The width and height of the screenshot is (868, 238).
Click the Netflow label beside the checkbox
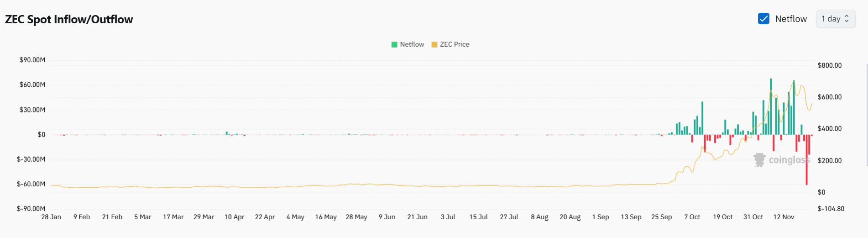click(x=790, y=19)
